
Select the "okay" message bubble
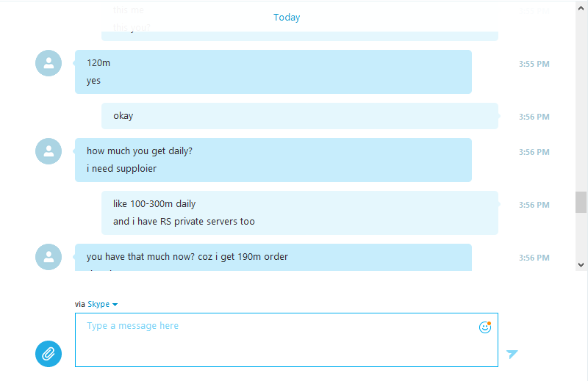[x=300, y=116]
